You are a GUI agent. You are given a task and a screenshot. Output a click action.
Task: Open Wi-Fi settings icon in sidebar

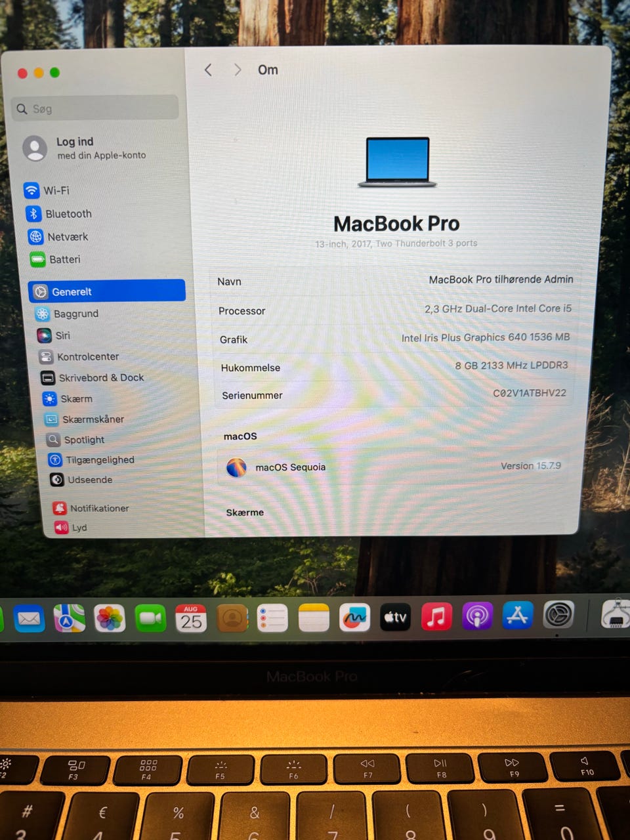click(31, 190)
